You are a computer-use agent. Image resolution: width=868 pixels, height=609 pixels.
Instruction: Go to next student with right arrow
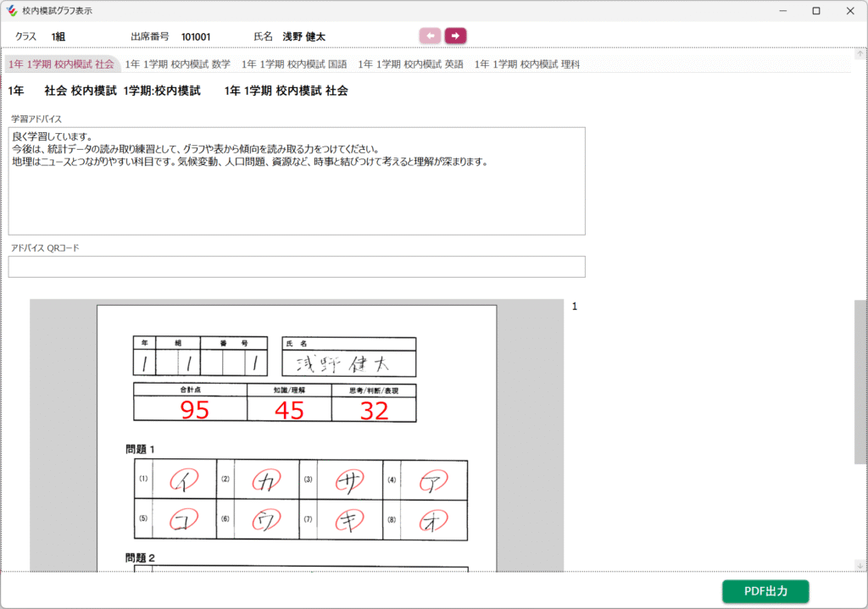pyautogui.click(x=455, y=36)
